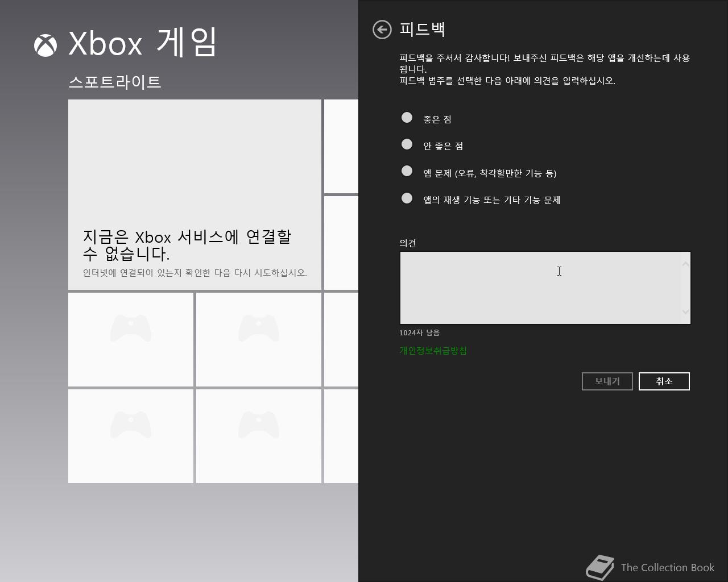This screenshot has height=582, width=728.
Task: Click the 피드백 panel title
Action: 422,29
